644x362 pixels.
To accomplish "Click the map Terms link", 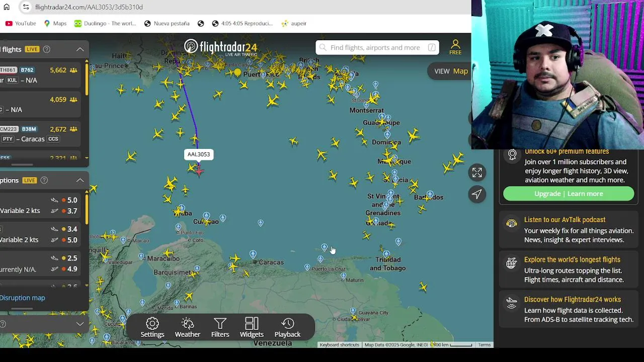I will (485, 345).
